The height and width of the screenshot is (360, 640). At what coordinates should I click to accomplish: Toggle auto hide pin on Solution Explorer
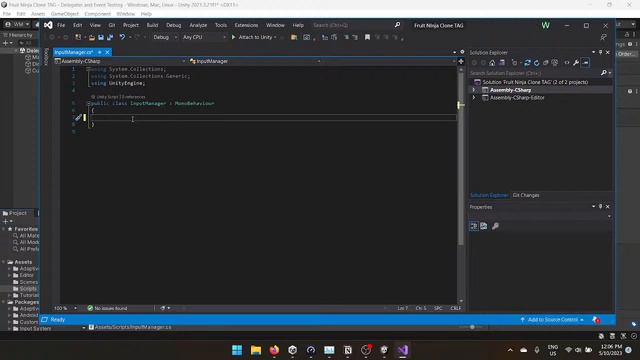click(600, 52)
